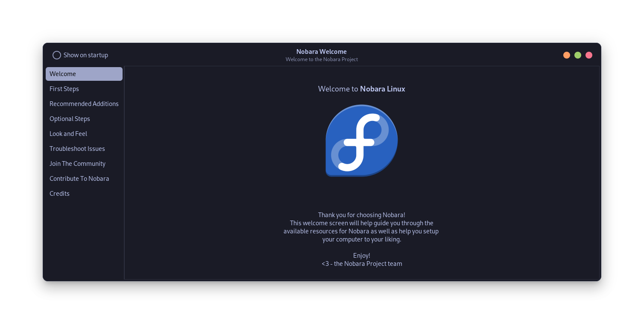644x324 pixels.
Task: Click the green window control dot
Action: click(578, 55)
